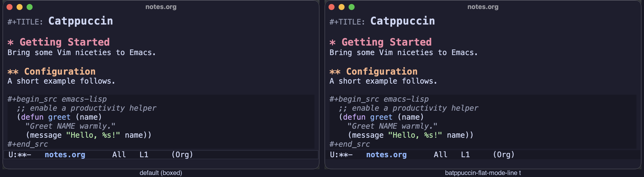Click the 'defun' keyword in the left window

click(32, 117)
